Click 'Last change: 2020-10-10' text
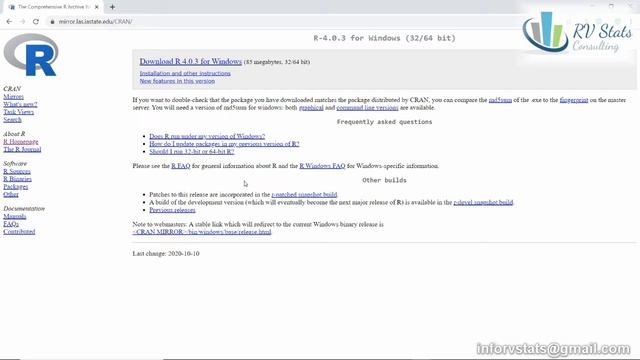The width and height of the screenshot is (640, 360). pyautogui.click(x=166, y=253)
